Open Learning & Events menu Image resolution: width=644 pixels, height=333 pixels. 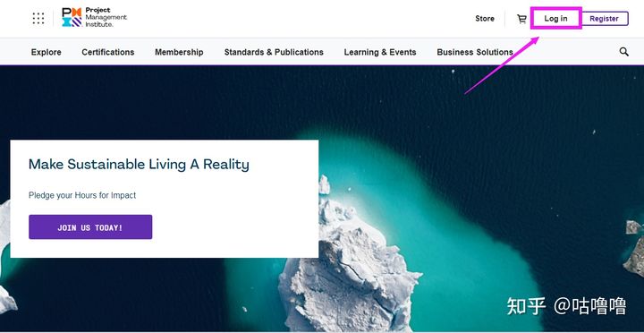pos(380,52)
